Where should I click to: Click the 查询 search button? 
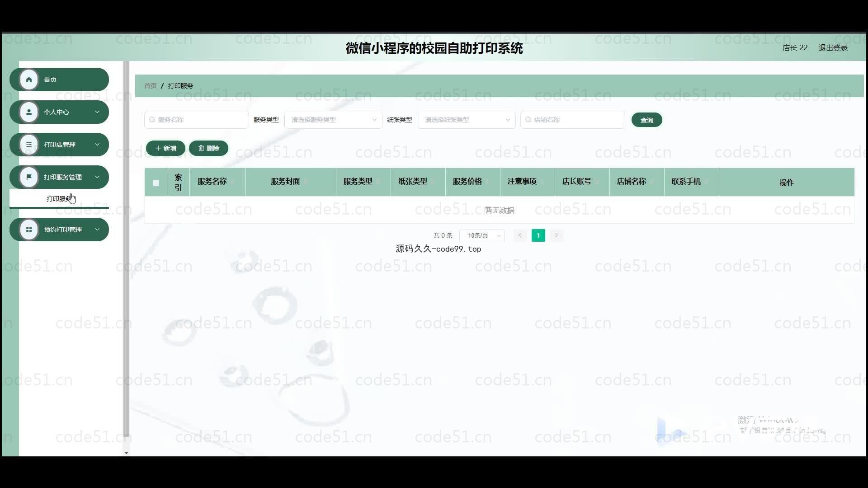click(646, 120)
